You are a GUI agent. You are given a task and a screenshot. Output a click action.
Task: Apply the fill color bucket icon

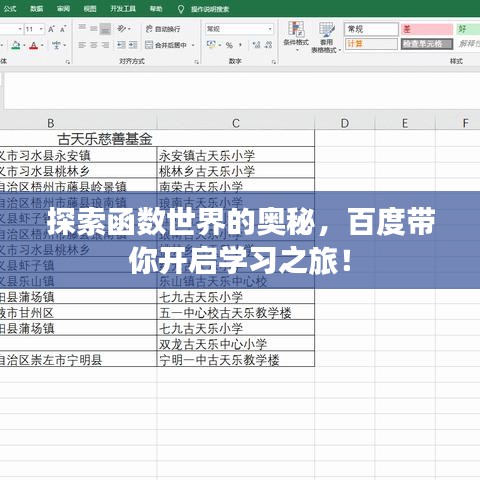[x=15, y=45]
